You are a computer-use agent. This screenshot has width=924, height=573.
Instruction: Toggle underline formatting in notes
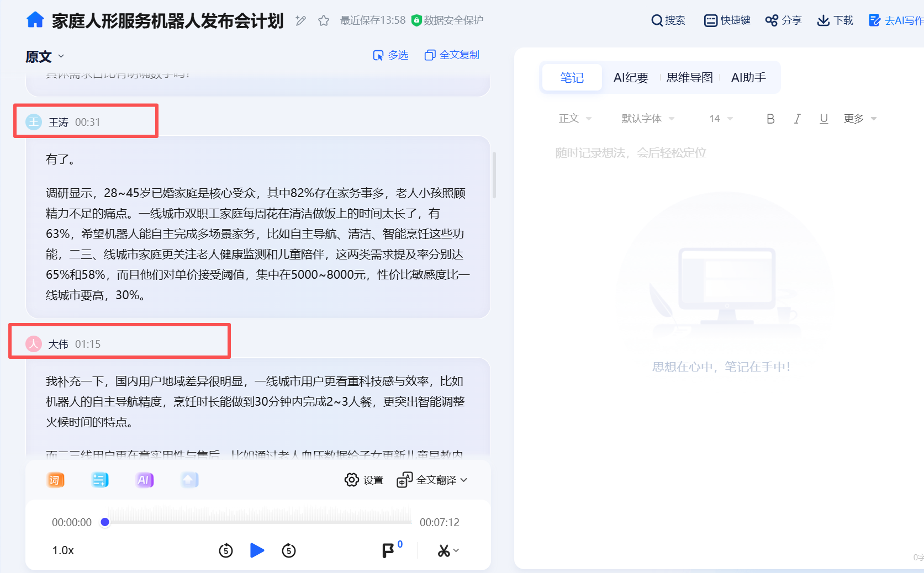[x=823, y=119]
